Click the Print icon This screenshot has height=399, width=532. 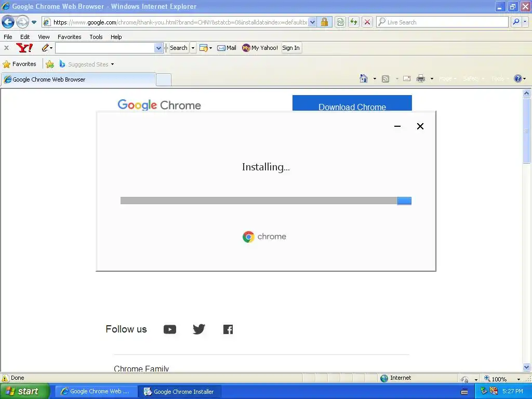(x=421, y=79)
